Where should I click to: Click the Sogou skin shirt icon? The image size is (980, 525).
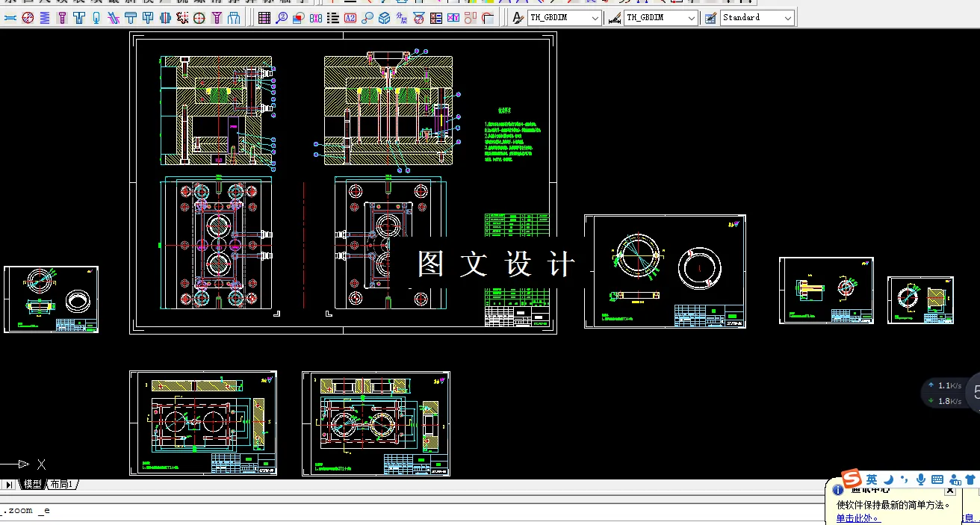970,479
